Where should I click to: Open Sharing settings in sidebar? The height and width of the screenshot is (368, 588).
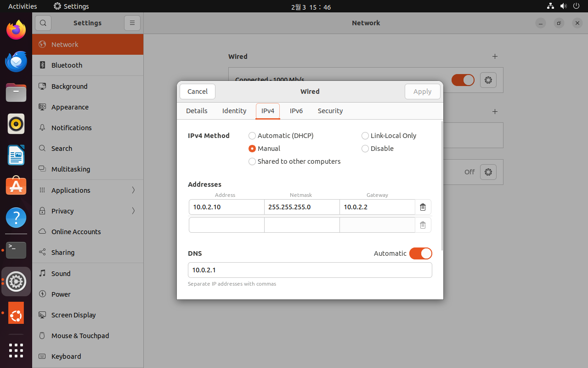point(88,253)
